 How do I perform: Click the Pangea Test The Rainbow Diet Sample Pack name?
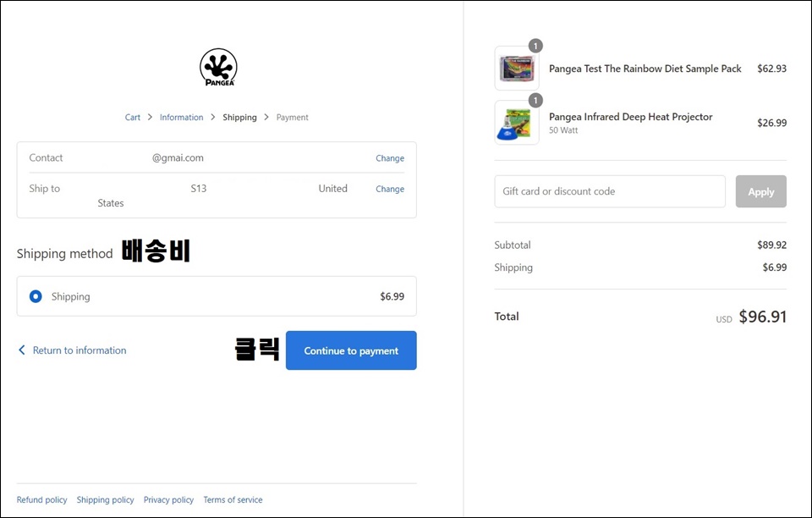[x=645, y=69]
